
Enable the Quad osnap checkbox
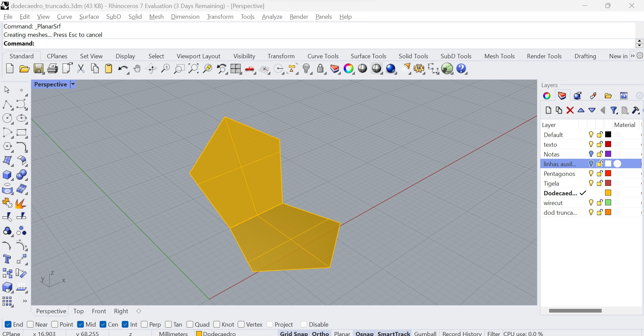point(190,324)
